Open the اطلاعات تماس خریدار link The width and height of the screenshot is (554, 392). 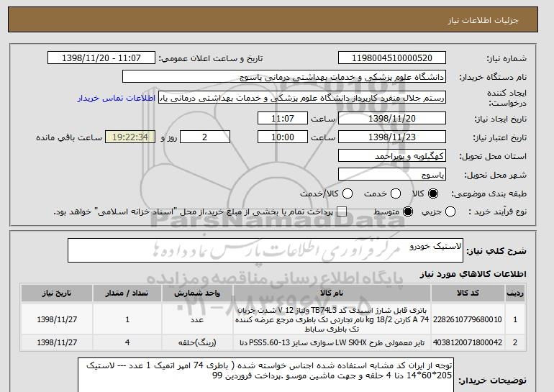(117, 98)
